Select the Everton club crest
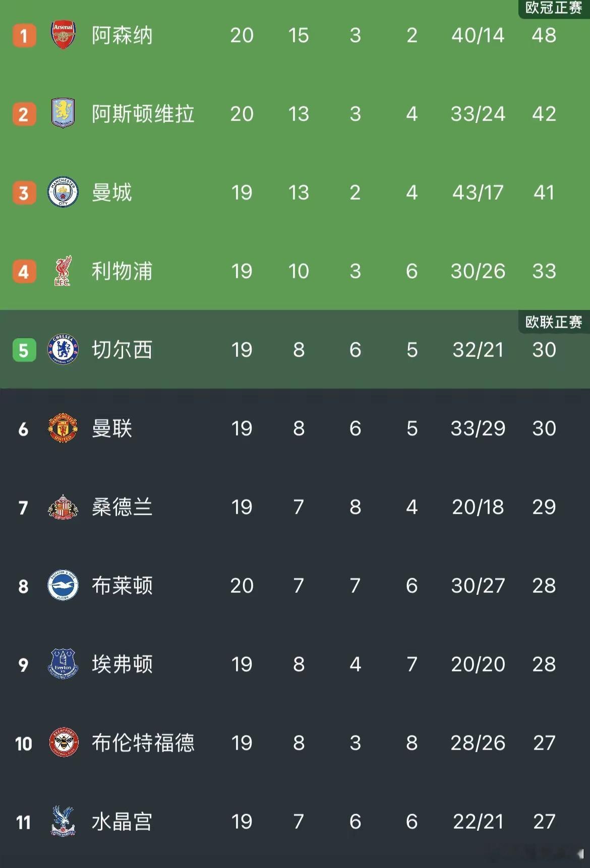 [x=63, y=664]
